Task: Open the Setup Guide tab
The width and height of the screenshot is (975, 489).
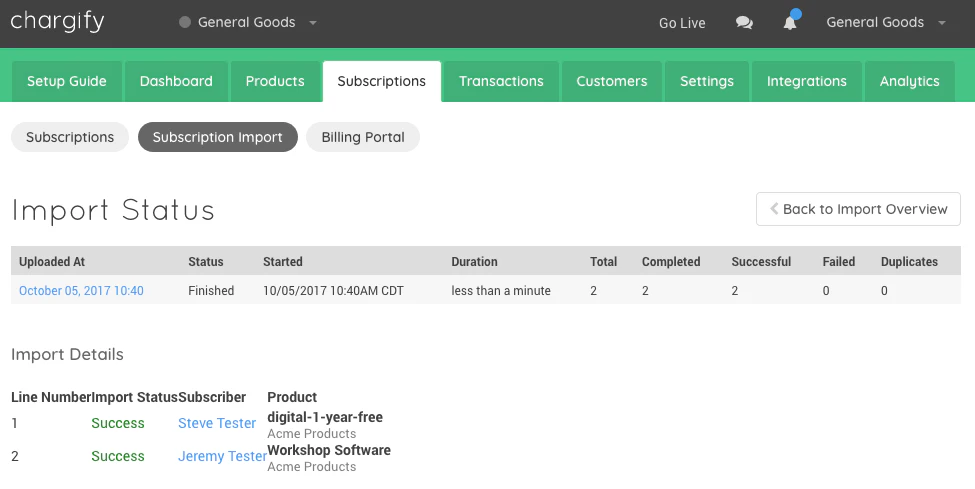Action: (67, 81)
